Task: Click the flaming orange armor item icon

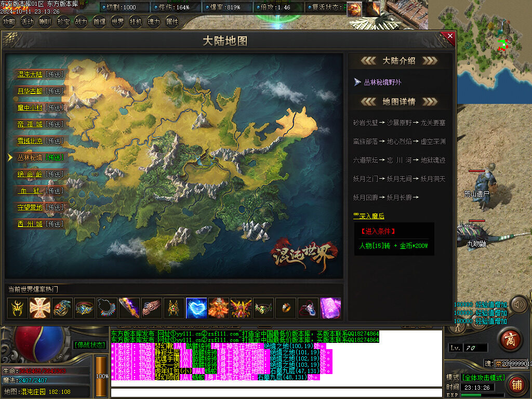Action: [x=219, y=308]
